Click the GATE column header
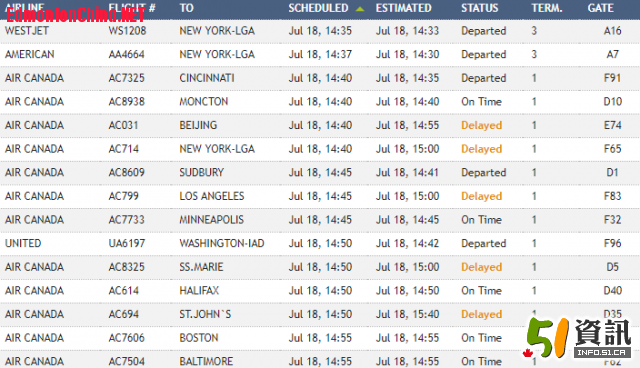 pos(600,8)
